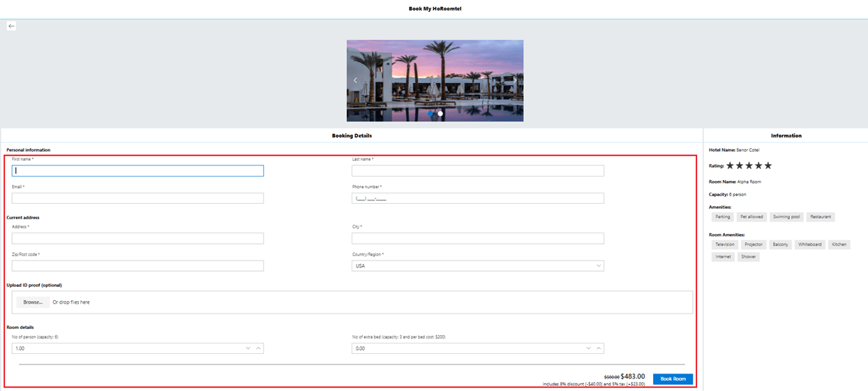
Task: Focus the Last name field
Action: tap(477, 171)
